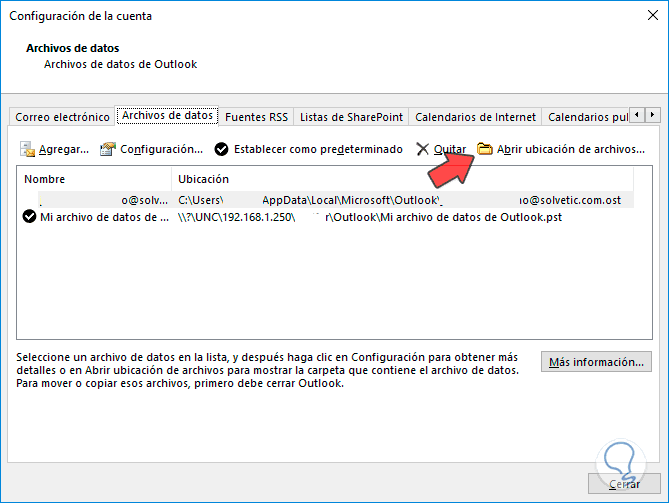Go to Listas de SharePoint tab

[351, 117]
